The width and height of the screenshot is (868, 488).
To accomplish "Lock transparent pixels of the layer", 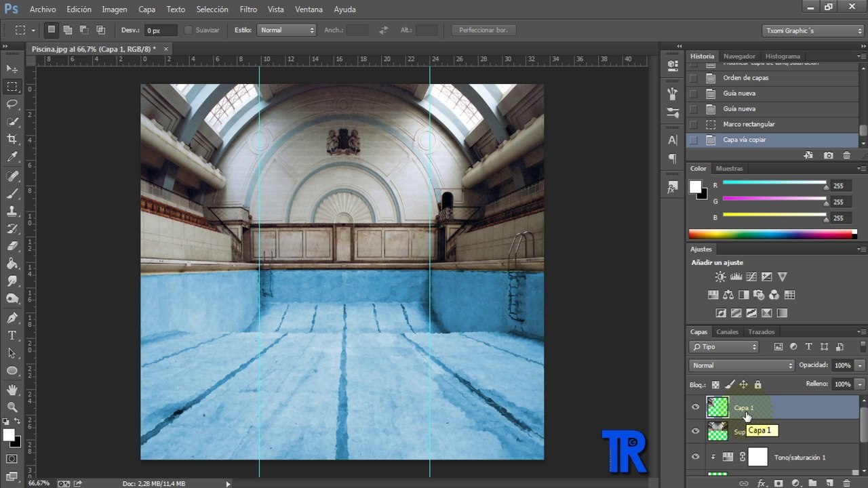I will pos(715,384).
